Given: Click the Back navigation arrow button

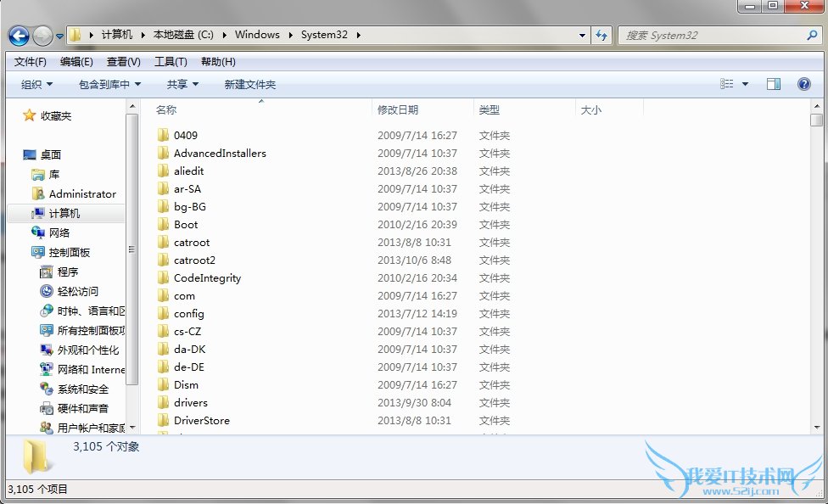Looking at the screenshot, I should click(19, 36).
